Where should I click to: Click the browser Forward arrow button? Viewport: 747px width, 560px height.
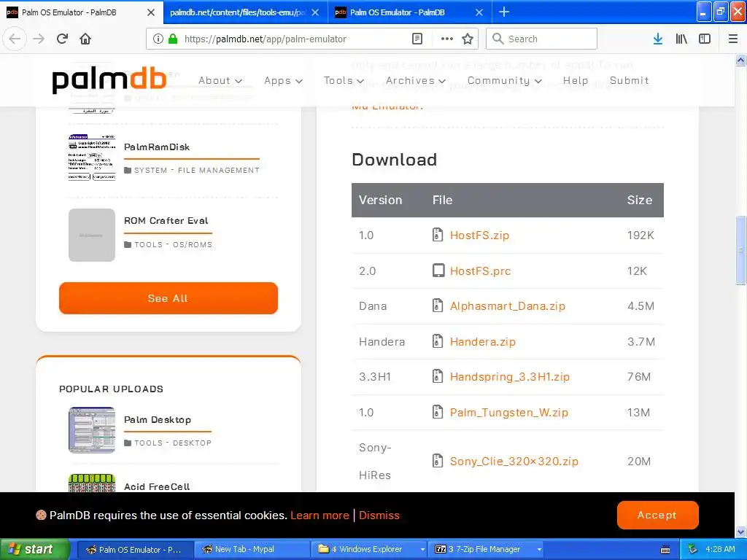pyautogui.click(x=39, y=39)
